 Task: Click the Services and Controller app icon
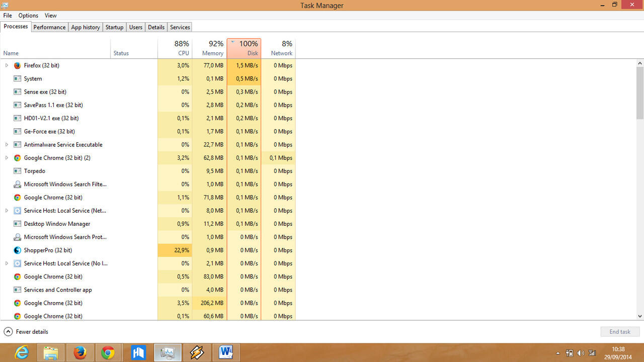[17, 290]
